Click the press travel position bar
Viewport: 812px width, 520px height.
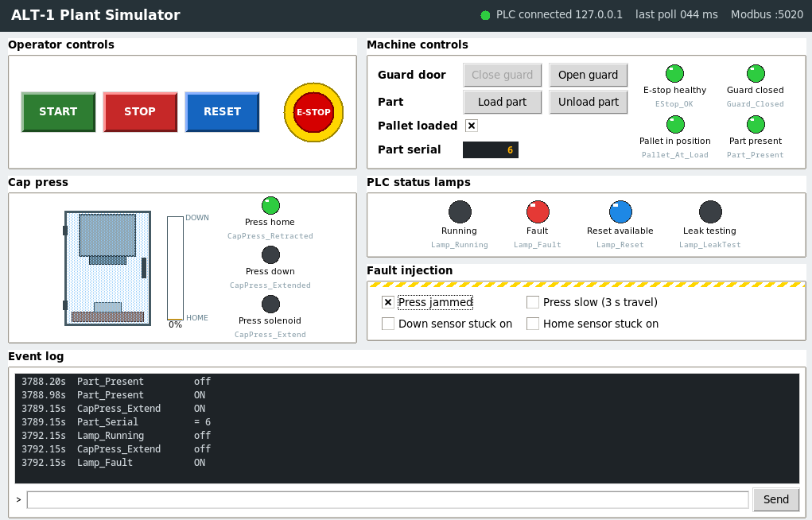pos(175,268)
